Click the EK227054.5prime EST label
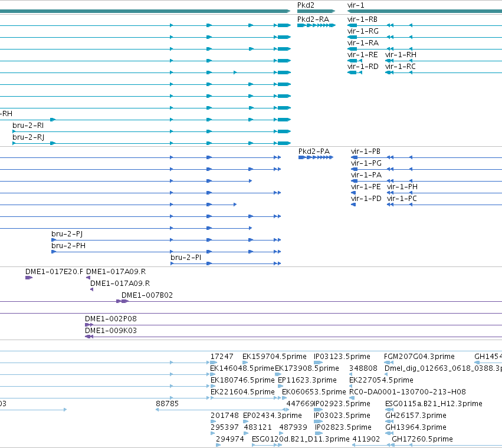This screenshot has width=502, height=448. (x=381, y=381)
